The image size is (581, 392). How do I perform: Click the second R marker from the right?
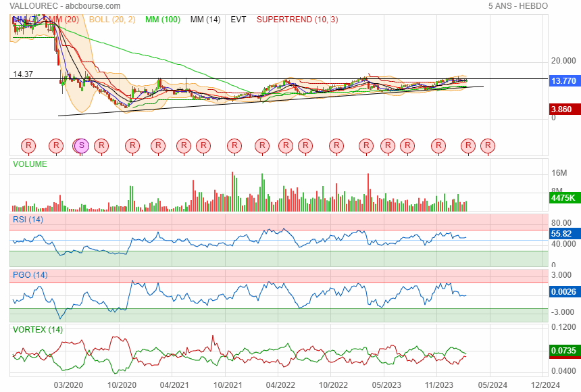pos(468,145)
